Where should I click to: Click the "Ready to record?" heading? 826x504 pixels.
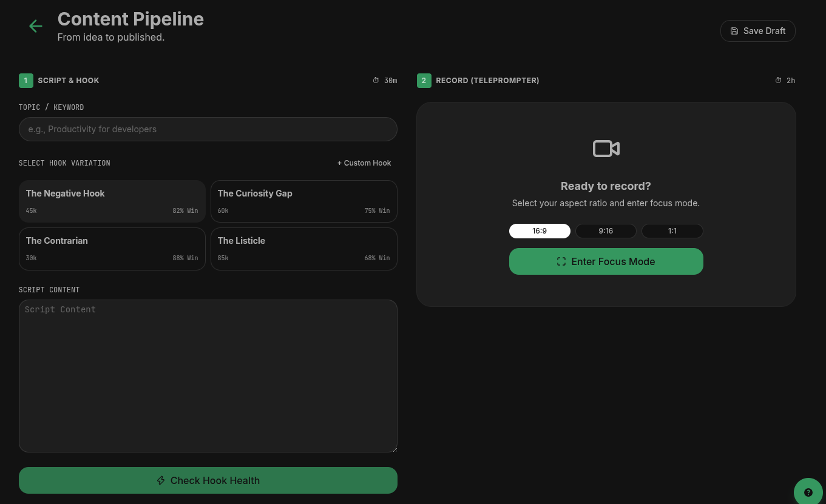click(x=606, y=186)
